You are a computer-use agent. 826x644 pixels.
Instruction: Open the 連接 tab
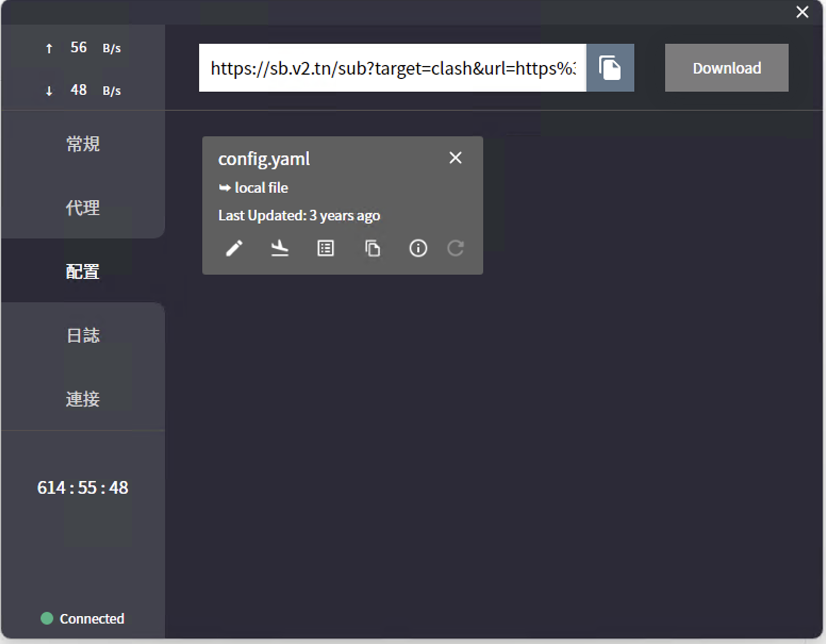point(82,399)
